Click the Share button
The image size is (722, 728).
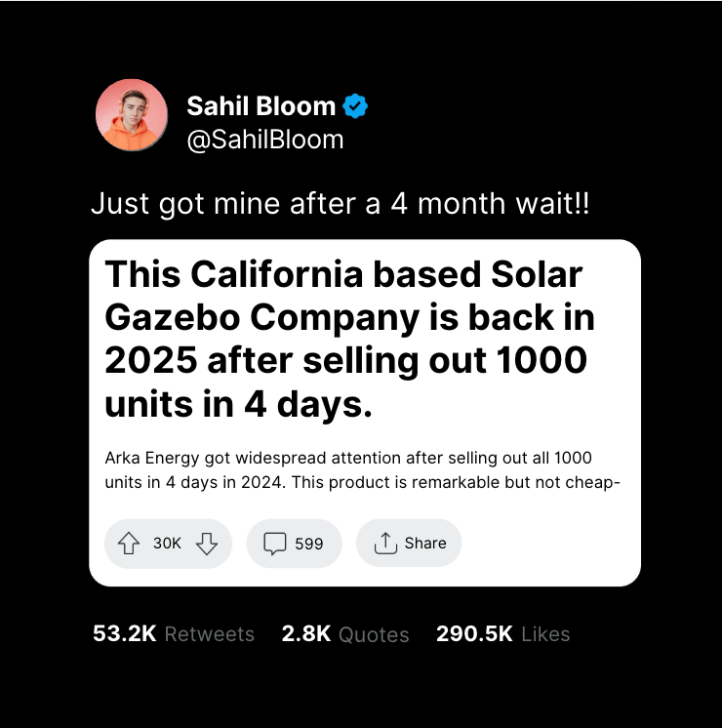[409, 544]
